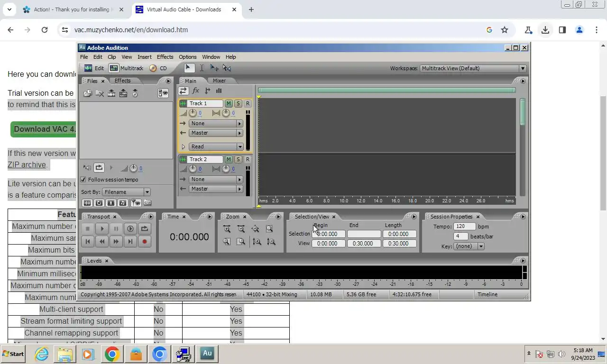Screen dimensions: 607x364
Task: Click Go to Beginning in Transport
Action: pyautogui.click(x=88, y=241)
